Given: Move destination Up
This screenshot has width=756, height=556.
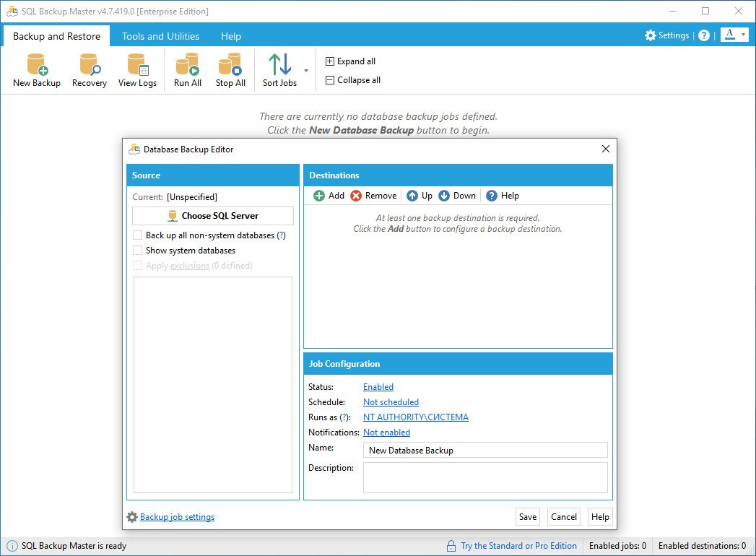Looking at the screenshot, I should click(420, 195).
